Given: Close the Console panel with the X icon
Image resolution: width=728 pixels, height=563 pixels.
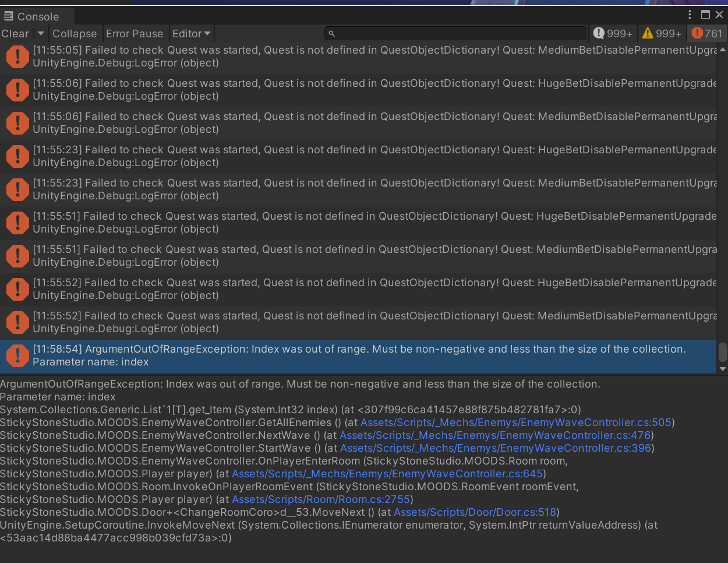Looking at the screenshot, I should (x=719, y=15).
